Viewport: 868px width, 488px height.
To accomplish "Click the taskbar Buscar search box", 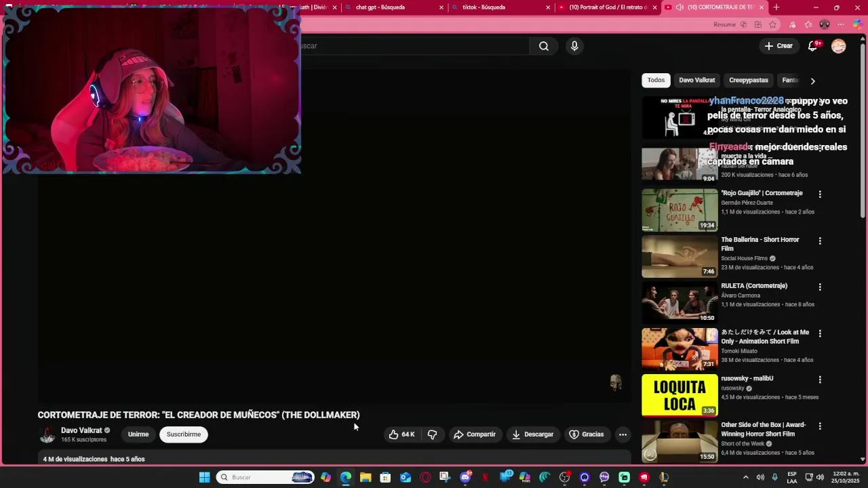I will 265,477.
